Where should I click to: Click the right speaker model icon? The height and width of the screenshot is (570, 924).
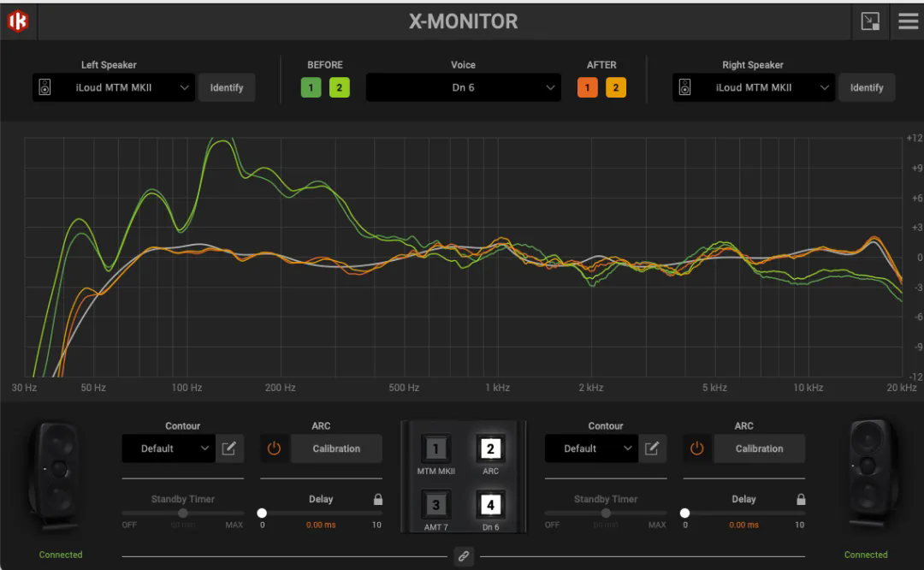pos(684,87)
